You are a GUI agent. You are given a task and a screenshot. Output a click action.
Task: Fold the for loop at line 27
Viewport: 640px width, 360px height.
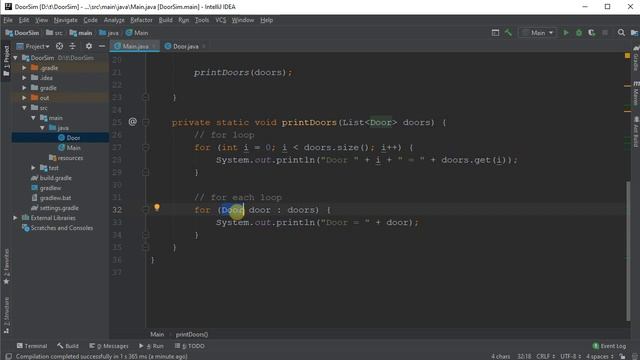coord(146,147)
